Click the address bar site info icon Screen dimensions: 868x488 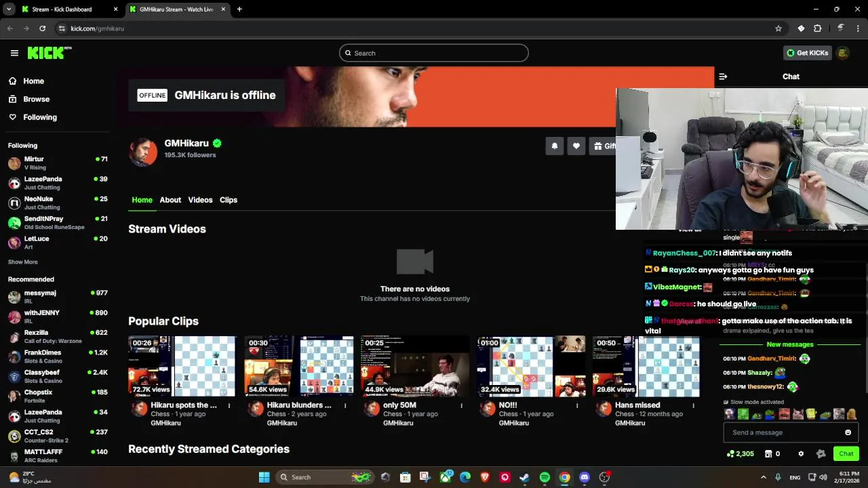[62, 28]
